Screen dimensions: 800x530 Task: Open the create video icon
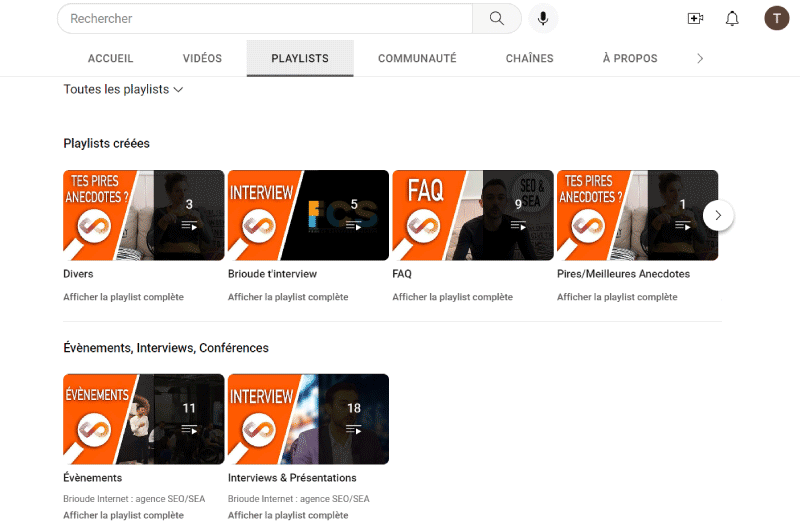point(695,19)
